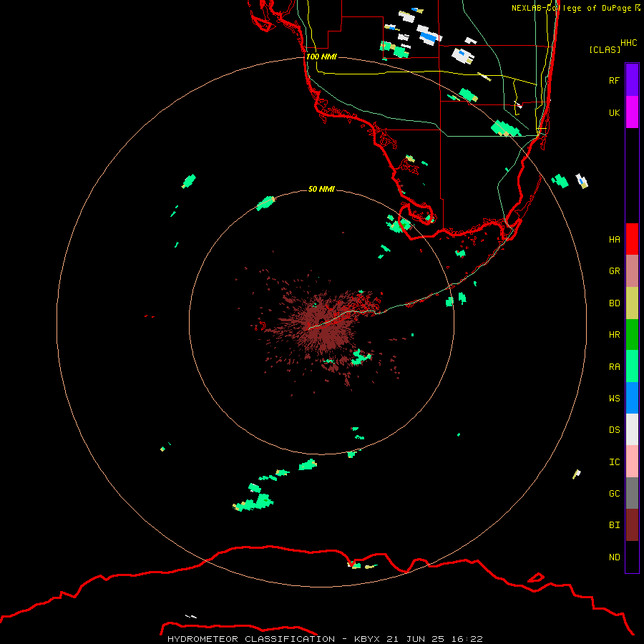Click the HR dark green legend swatch
The height and width of the screenshot is (644, 644).
click(x=632, y=334)
